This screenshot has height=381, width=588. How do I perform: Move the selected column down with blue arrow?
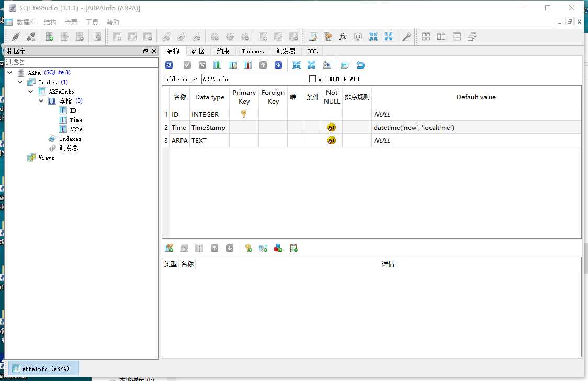[x=278, y=65]
